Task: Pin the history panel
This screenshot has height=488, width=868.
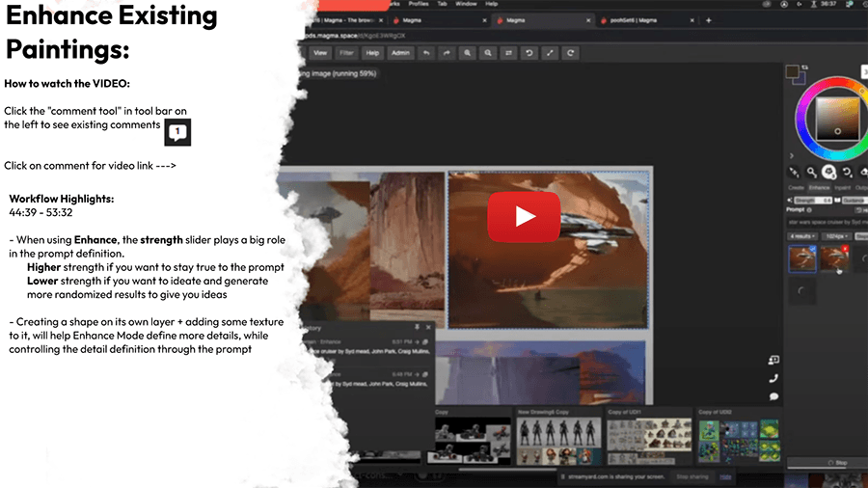Action: tap(416, 328)
